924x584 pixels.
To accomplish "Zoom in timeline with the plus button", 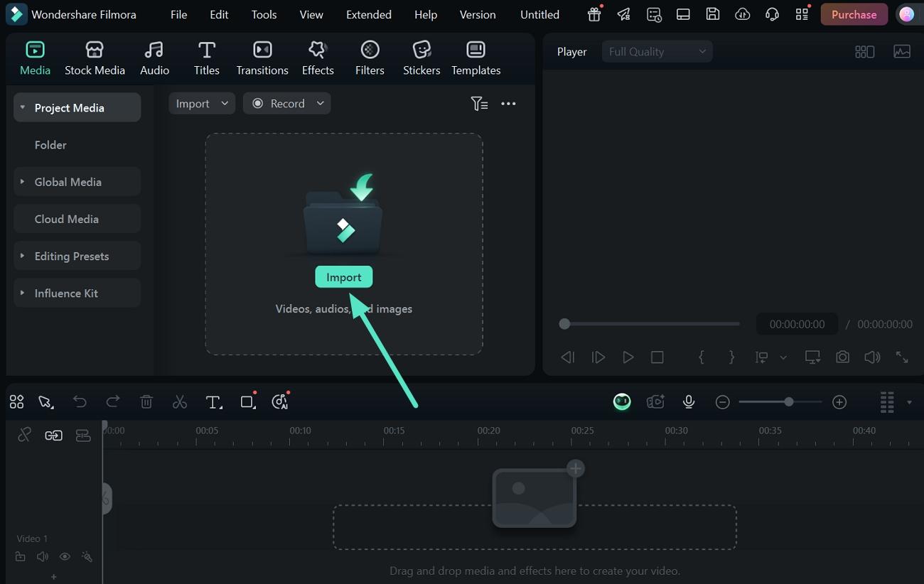I will click(839, 402).
